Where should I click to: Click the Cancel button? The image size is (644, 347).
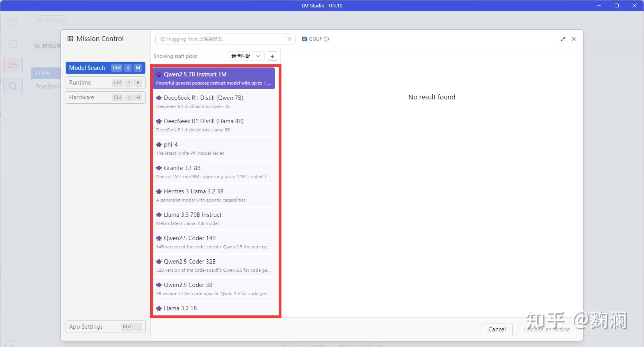tap(497, 329)
